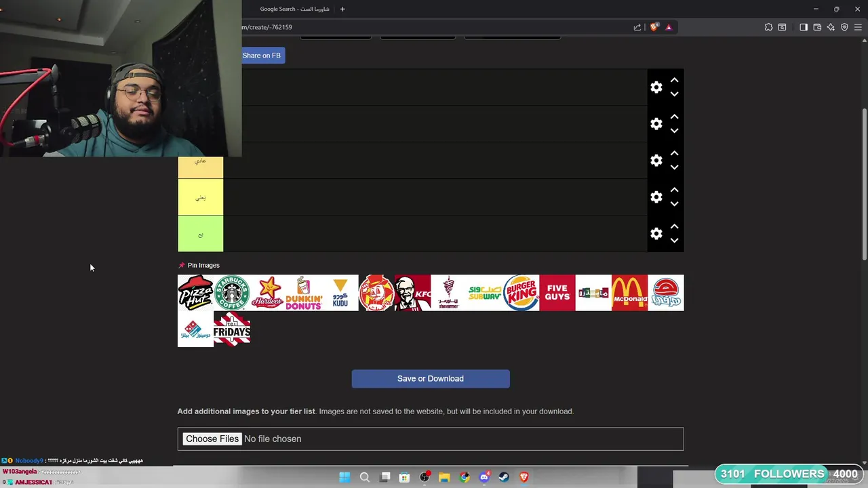Move the عادي tier row down
868x488 pixels.
point(674,167)
